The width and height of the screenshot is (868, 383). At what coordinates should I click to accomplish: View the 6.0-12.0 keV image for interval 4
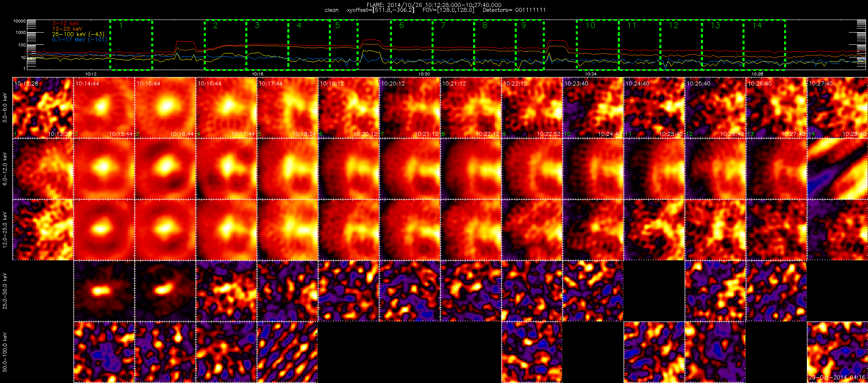[x=226, y=169]
